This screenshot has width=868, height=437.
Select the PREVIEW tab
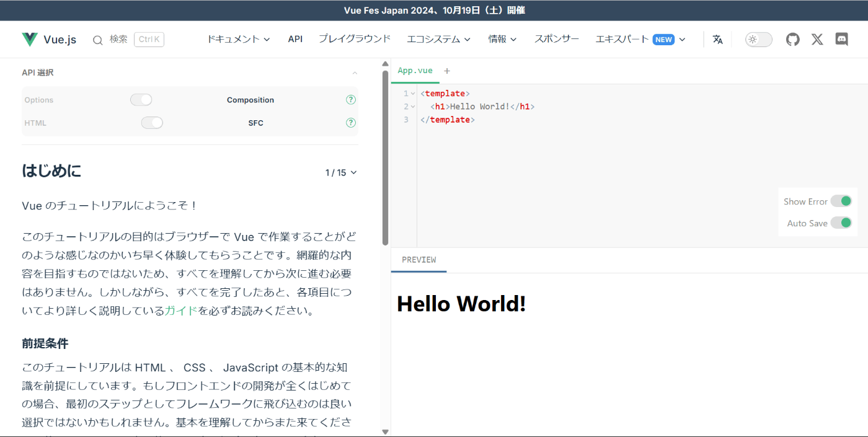(x=418, y=260)
